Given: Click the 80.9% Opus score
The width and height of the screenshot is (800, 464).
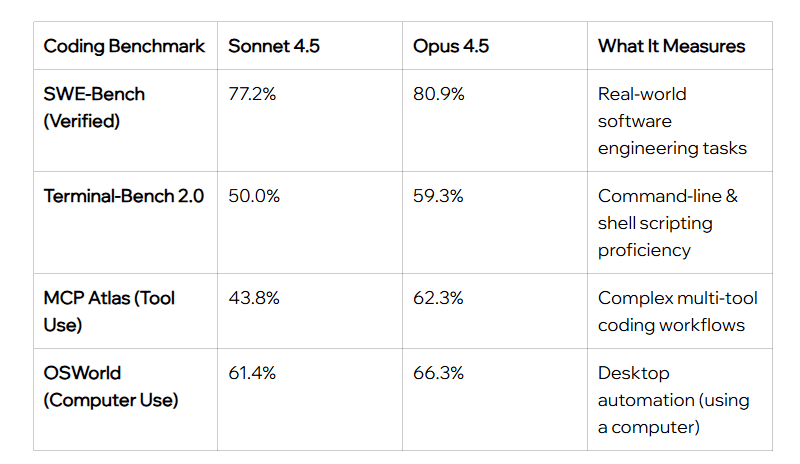Looking at the screenshot, I should coord(438,94).
